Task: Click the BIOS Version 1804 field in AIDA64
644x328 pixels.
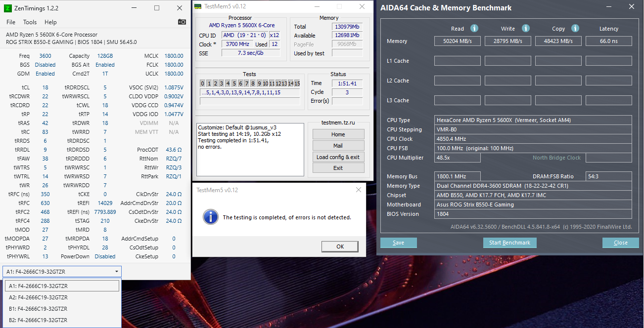Action: click(533, 214)
